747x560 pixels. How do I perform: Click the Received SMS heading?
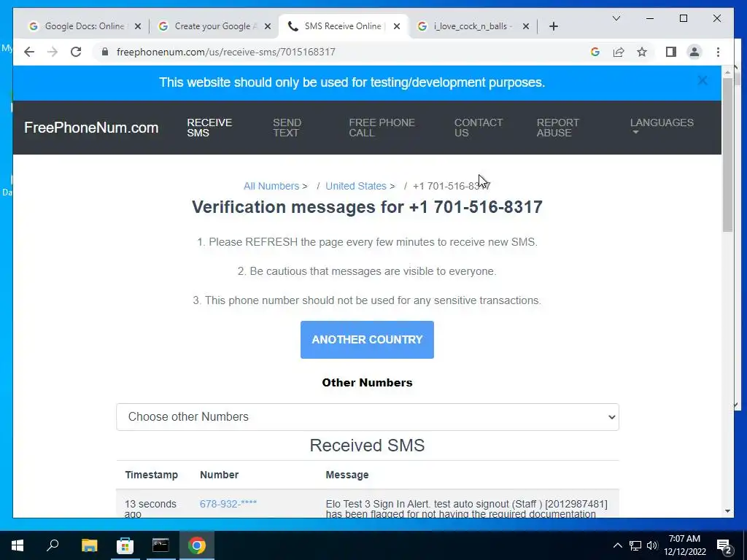coord(367,446)
